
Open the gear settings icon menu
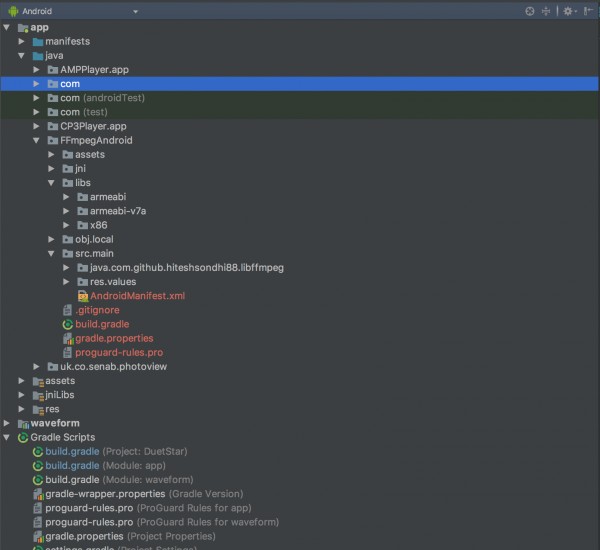click(x=569, y=11)
